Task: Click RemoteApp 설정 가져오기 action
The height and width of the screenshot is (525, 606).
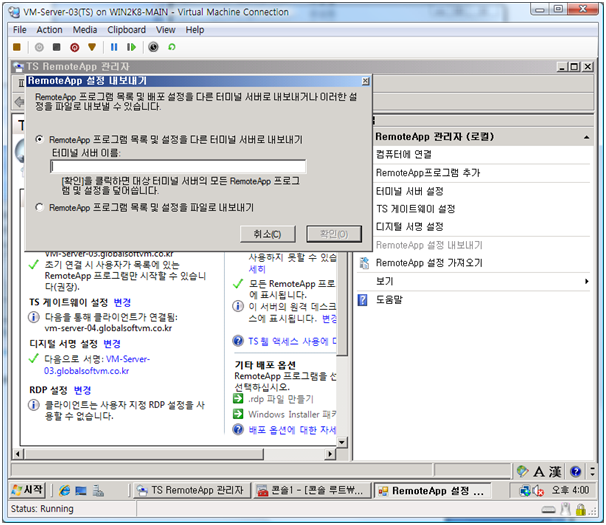Action: (x=429, y=263)
